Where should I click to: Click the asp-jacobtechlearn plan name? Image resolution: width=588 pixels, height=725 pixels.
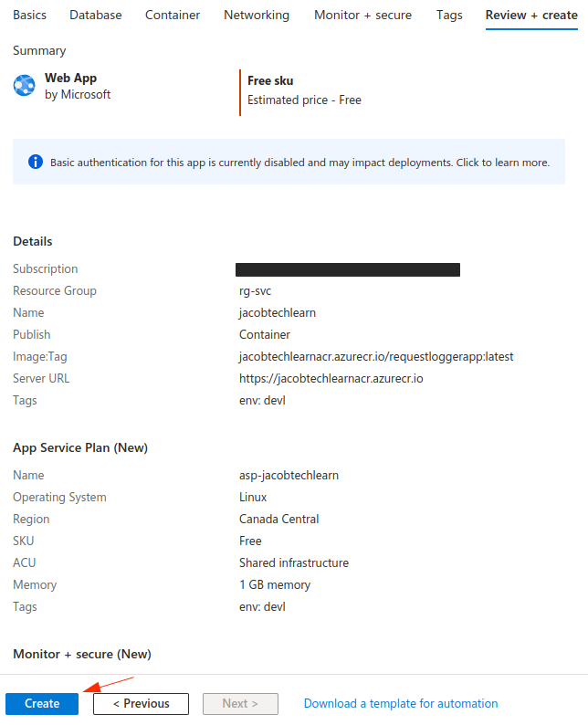(288, 476)
